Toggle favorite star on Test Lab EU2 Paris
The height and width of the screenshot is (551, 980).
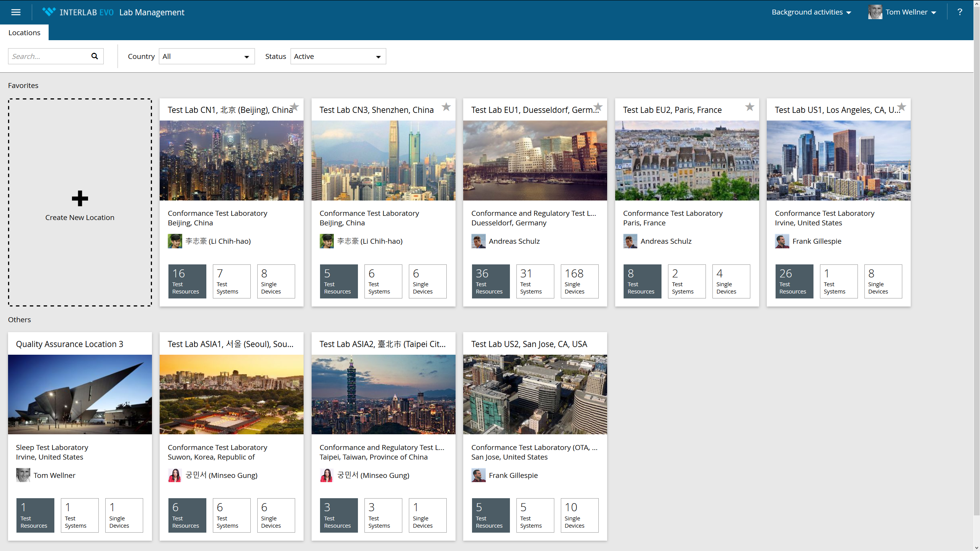coord(750,107)
